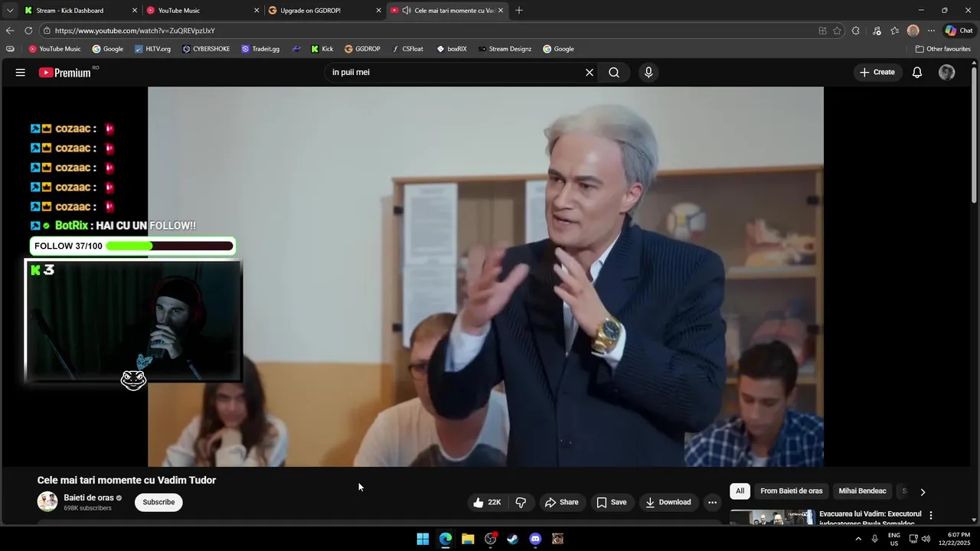Open the YouTube guide hamburger menu
The height and width of the screenshot is (551, 980).
click(21, 73)
